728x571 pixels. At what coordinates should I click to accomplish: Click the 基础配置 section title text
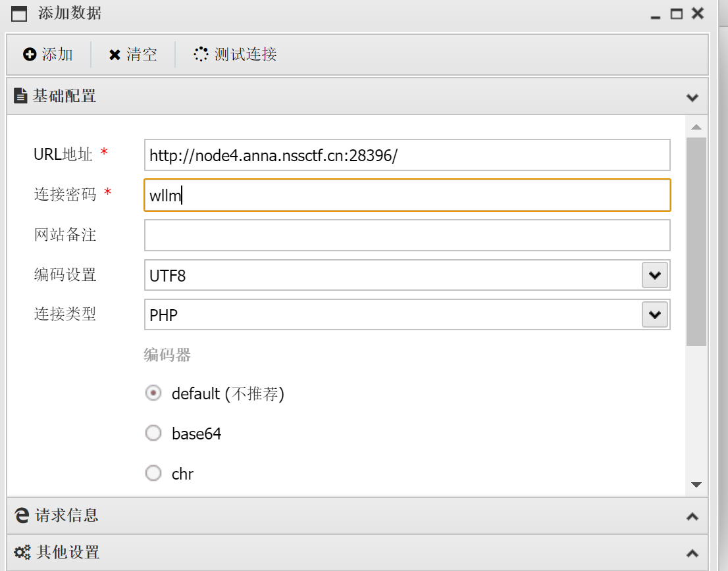coord(65,95)
